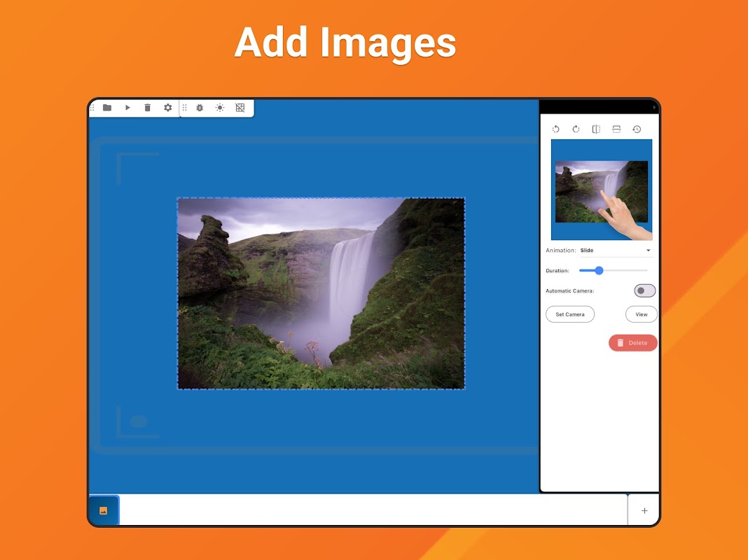Open the project folder icon
748x560 pixels.
pos(107,108)
